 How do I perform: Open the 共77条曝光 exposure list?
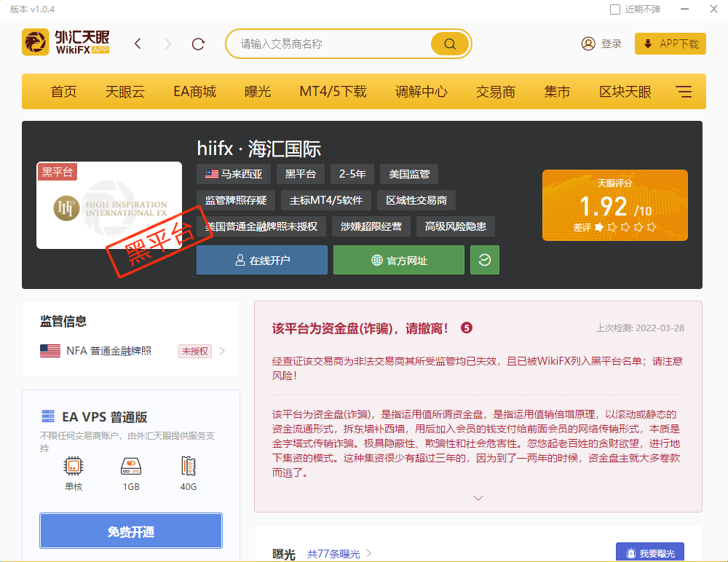pyautogui.click(x=335, y=553)
